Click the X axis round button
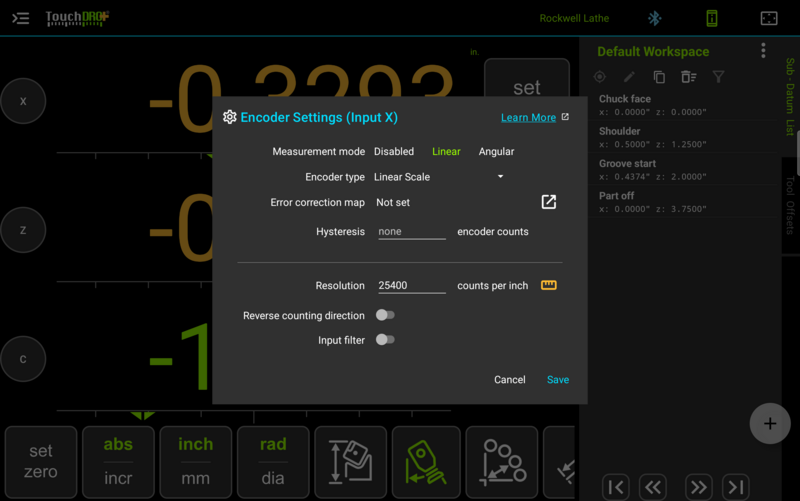800x501 pixels. [x=23, y=101]
